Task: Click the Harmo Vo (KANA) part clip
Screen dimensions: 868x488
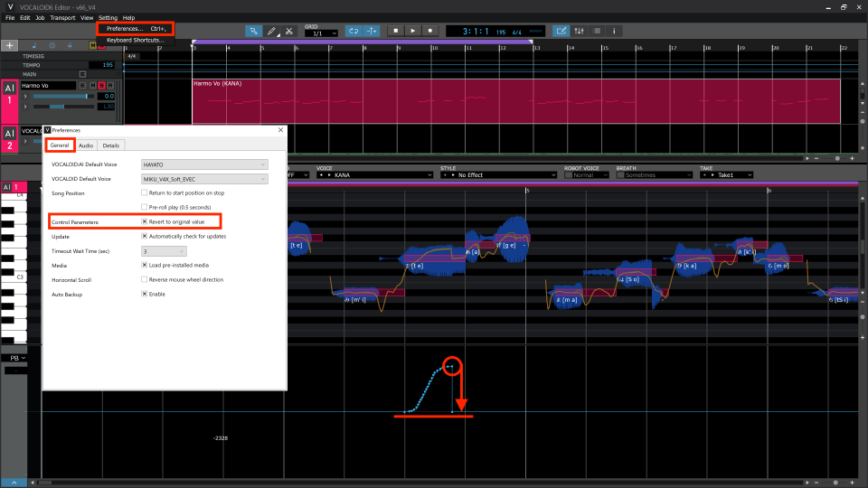Action: point(516,101)
